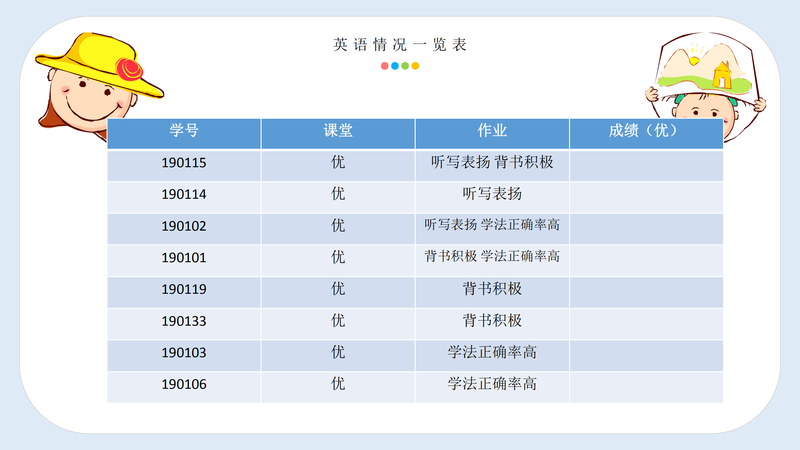Click 学法正确率高 in row 190106
Viewport: 800px width, 450px height.
[492, 384]
